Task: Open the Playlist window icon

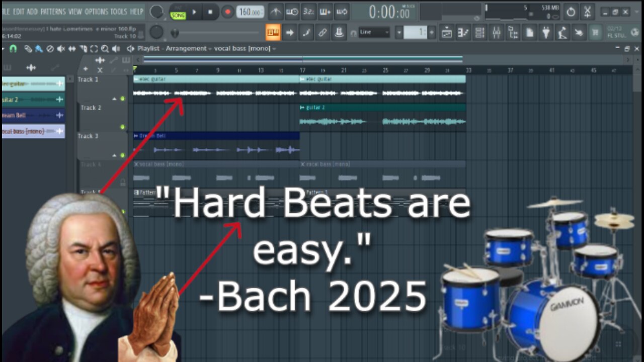Action: (x=447, y=33)
